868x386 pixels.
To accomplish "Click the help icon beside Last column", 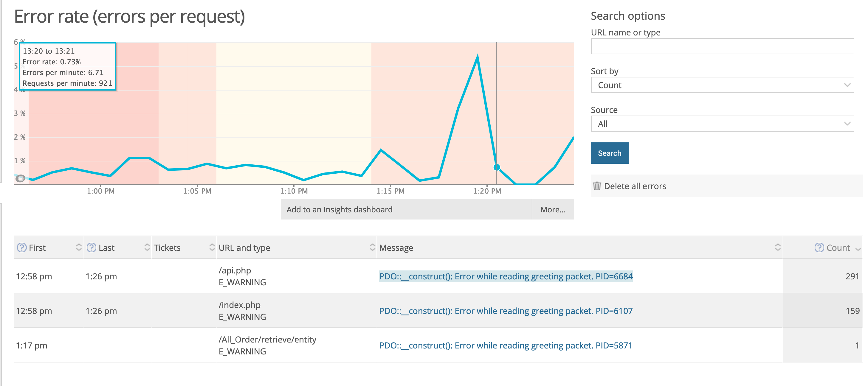I will pyautogui.click(x=91, y=248).
